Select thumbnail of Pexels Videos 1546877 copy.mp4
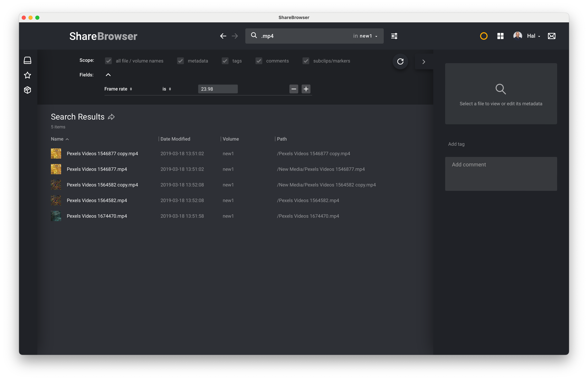Viewport: 588px width, 380px height. 56,153
